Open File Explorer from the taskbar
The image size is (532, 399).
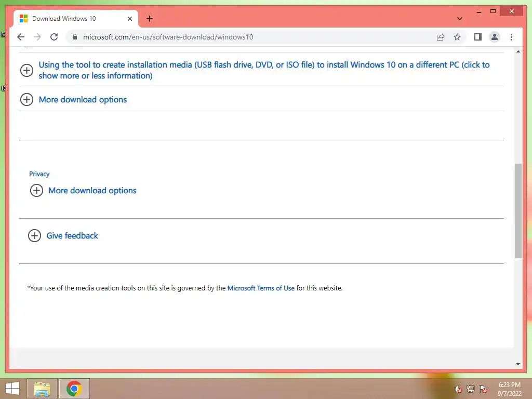point(42,389)
